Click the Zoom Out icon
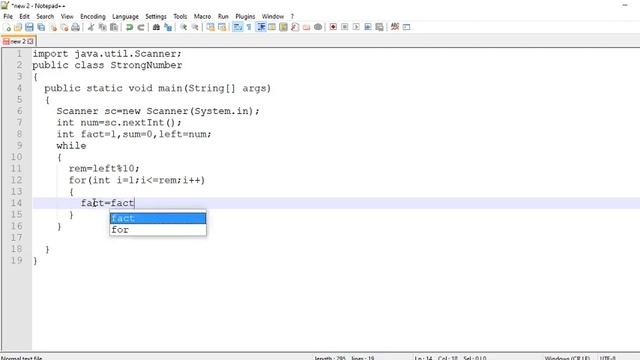The height and width of the screenshot is (360, 640). click(x=195, y=27)
